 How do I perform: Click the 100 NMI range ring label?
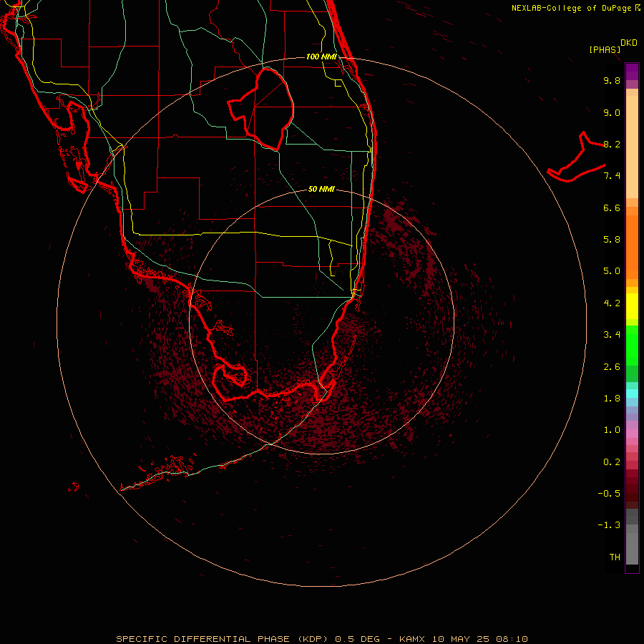coord(321,57)
